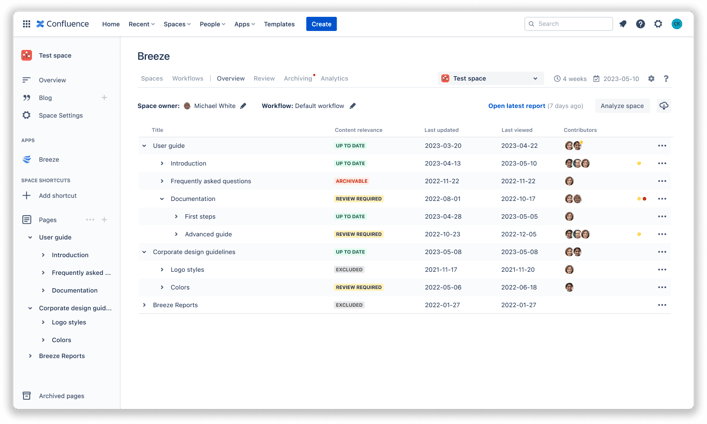The width and height of the screenshot is (707, 424).
Task: Edit the space owner pencil icon
Action: pos(243,106)
